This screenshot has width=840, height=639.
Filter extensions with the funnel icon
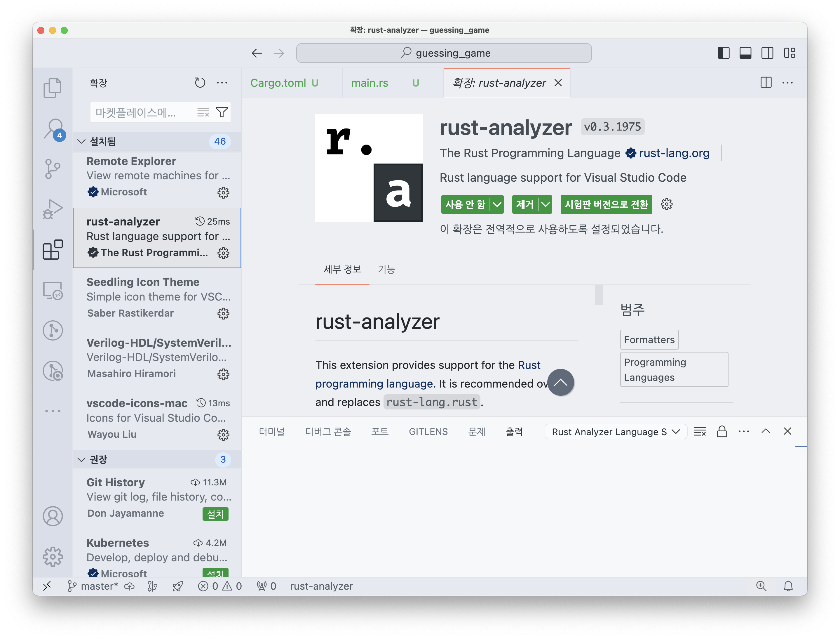222,112
